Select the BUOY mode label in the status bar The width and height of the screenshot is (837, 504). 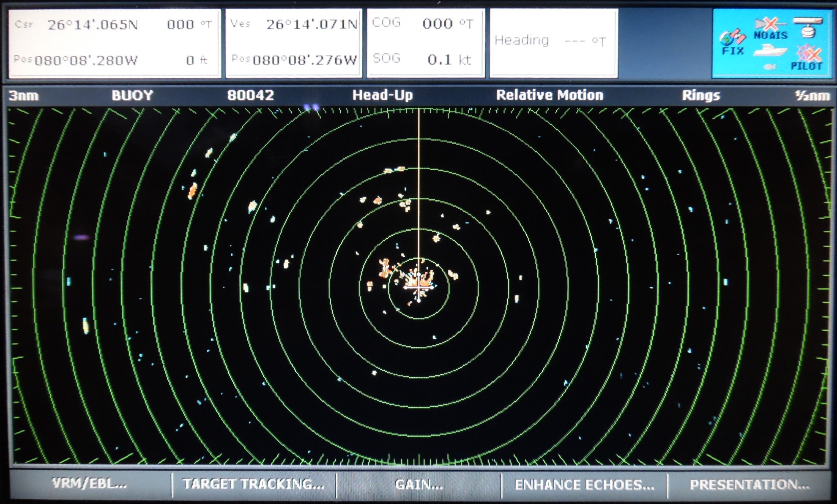tap(132, 95)
